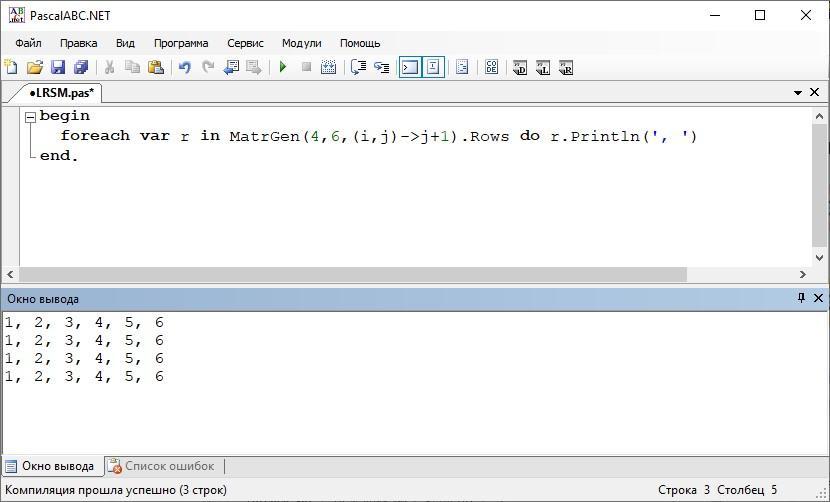Select the LRSM.pas editor tab
This screenshot has height=502, width=830.
click(59, 93)
